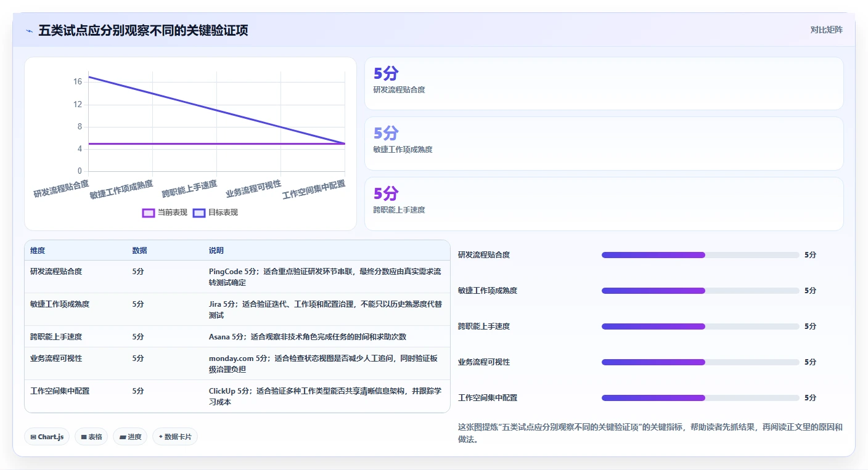Click the 表格 tag chip
Image resolution: width=868 pixels, height=470 pixels.
coord(91,437)
